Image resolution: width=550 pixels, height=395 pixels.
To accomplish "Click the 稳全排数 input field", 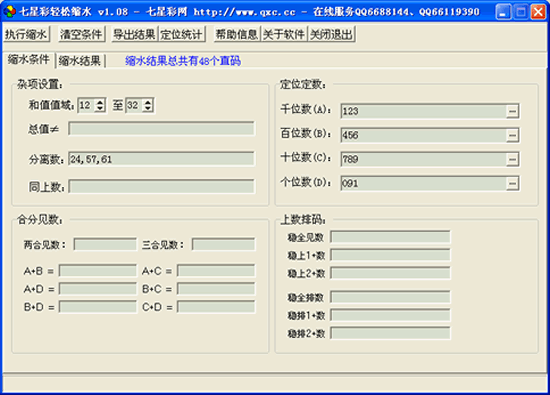I will click(x=390, y=297).
